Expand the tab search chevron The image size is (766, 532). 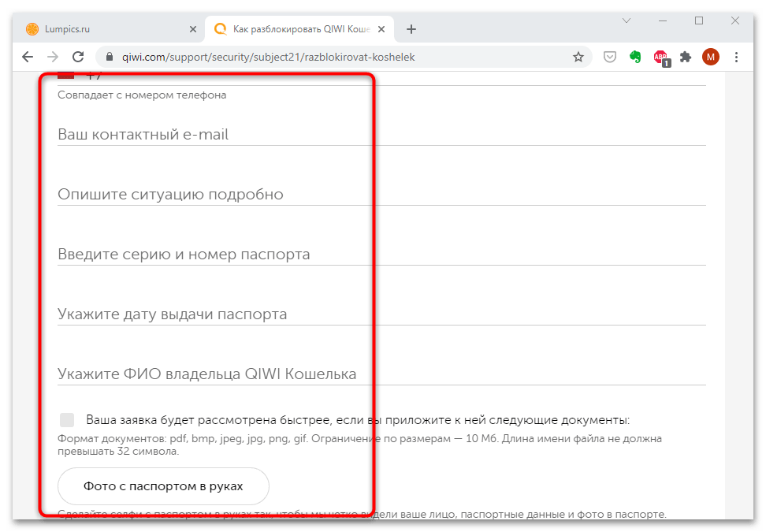pos(627,20)
